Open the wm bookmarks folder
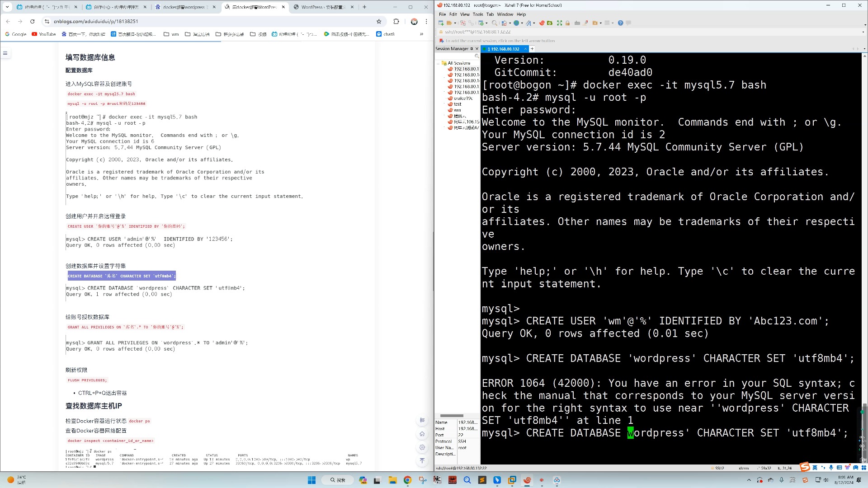The image size is (868, 488). pos(171,34)
